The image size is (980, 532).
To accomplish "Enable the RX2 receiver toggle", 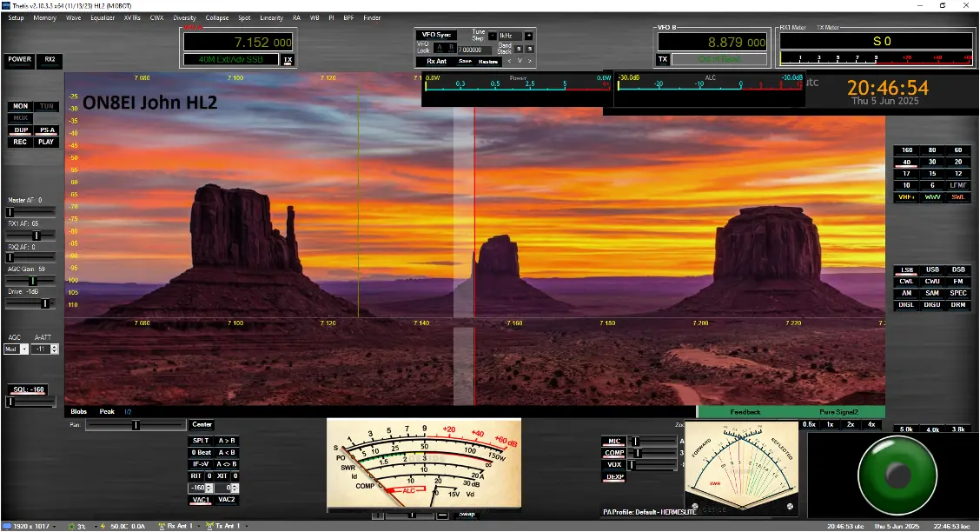I will point(50,60).
